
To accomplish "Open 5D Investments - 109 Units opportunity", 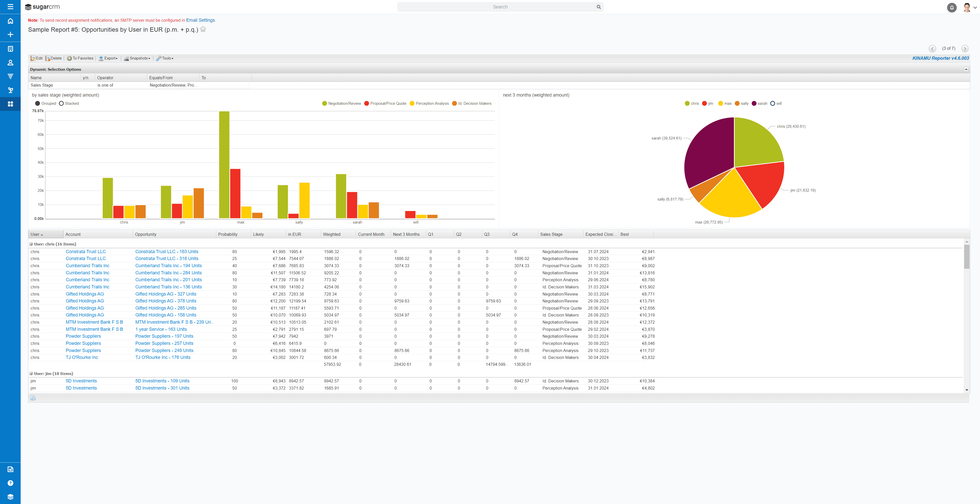I will [162, 381].
